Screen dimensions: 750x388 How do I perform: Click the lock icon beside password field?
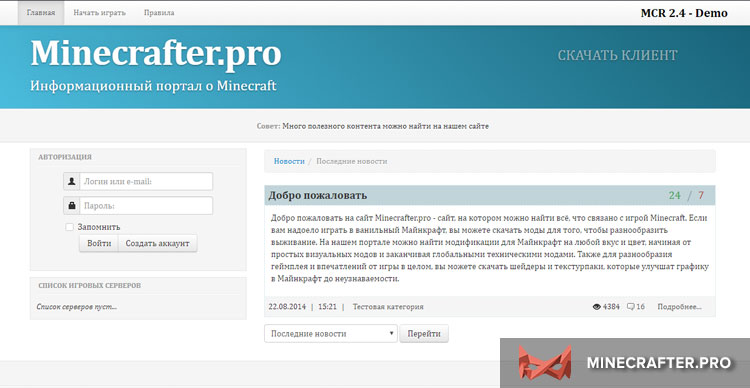[x=72, y=206]
